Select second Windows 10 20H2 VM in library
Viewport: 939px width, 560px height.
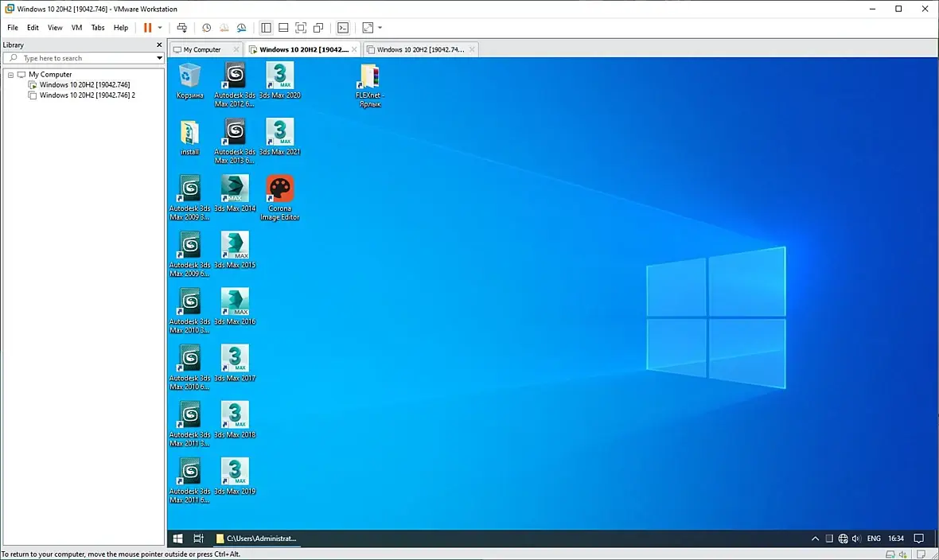pyautogui.click(x=87, y=95)
